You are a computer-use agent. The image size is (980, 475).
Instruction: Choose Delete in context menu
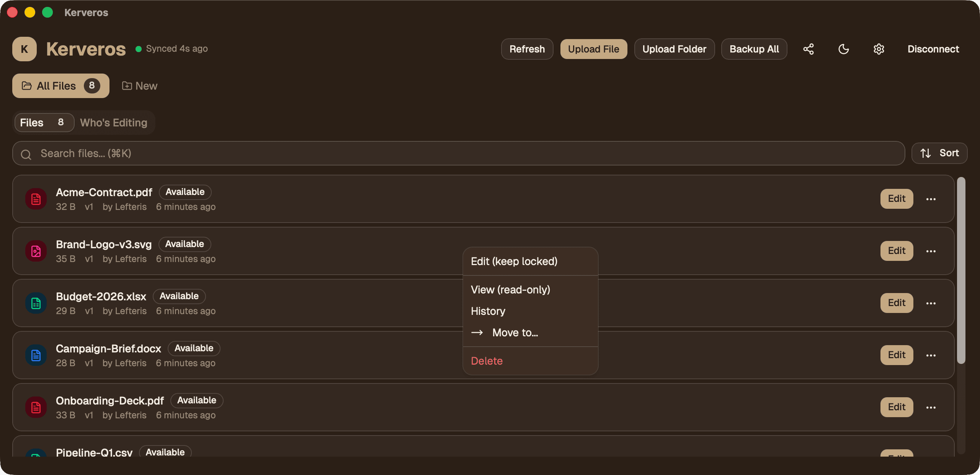click(x=531, y=361)
